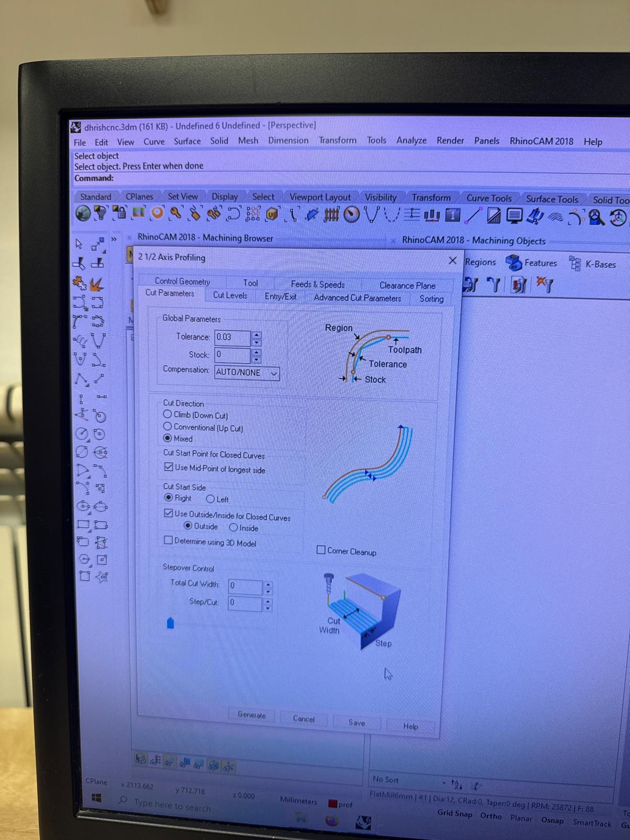This screenshot has height=840, width=630.
Task: Click the gauge dial icon in toolbar
Action: (x=352, y=215)
